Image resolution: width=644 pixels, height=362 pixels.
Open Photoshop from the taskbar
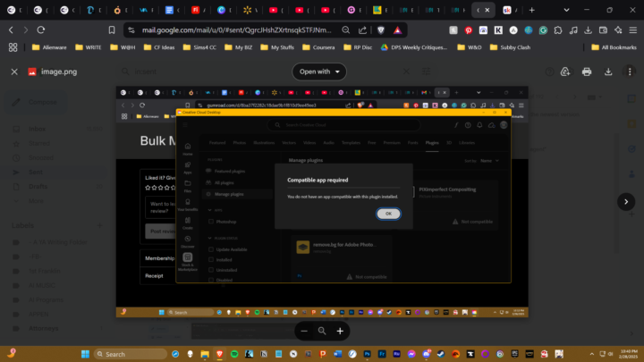pyautogui.click(x=368, y=354)
